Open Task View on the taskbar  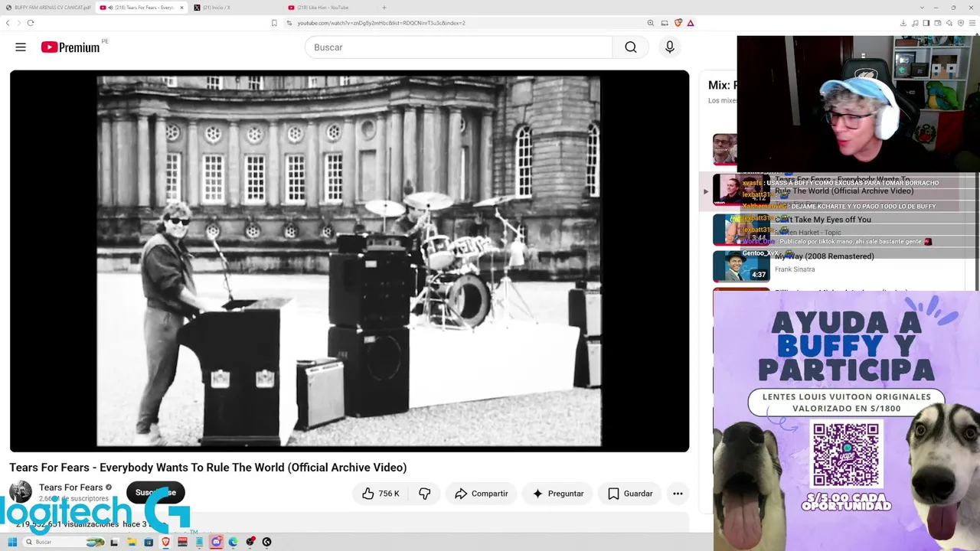(115, 542)
